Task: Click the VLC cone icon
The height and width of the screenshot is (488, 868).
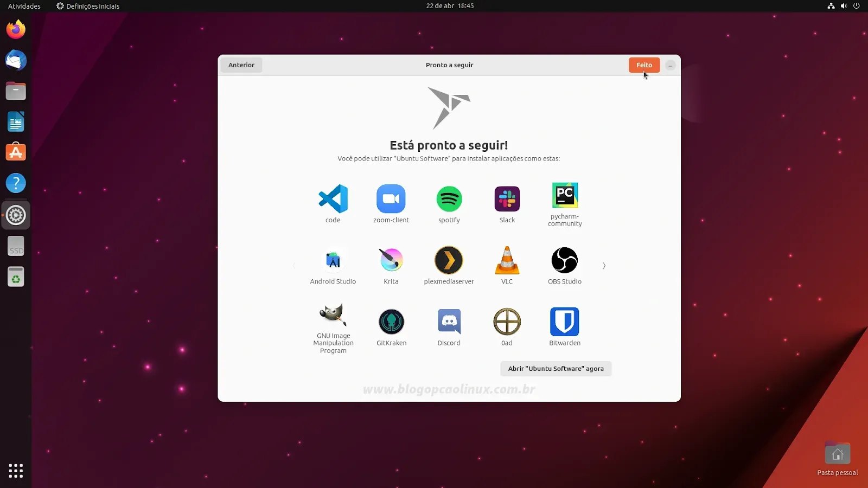Action: click(507, 260)
